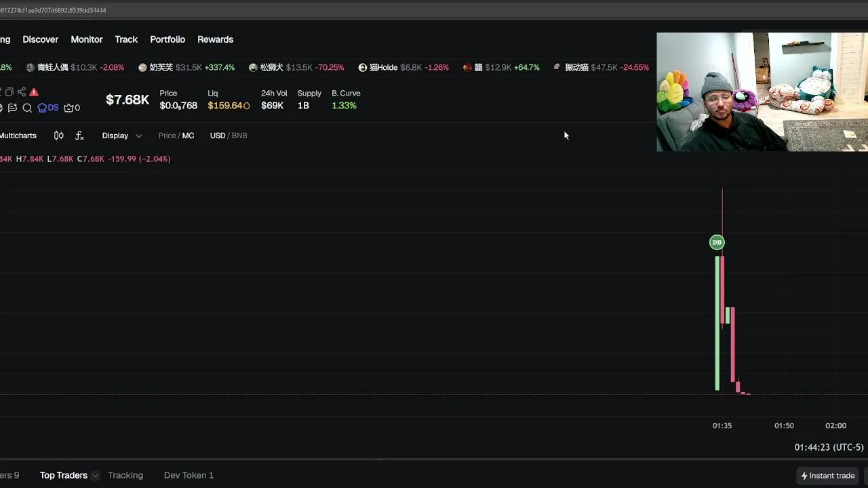The image size is (868, 488).
Task: Click the $159.64 liquidity value
Action: (224, 106)
